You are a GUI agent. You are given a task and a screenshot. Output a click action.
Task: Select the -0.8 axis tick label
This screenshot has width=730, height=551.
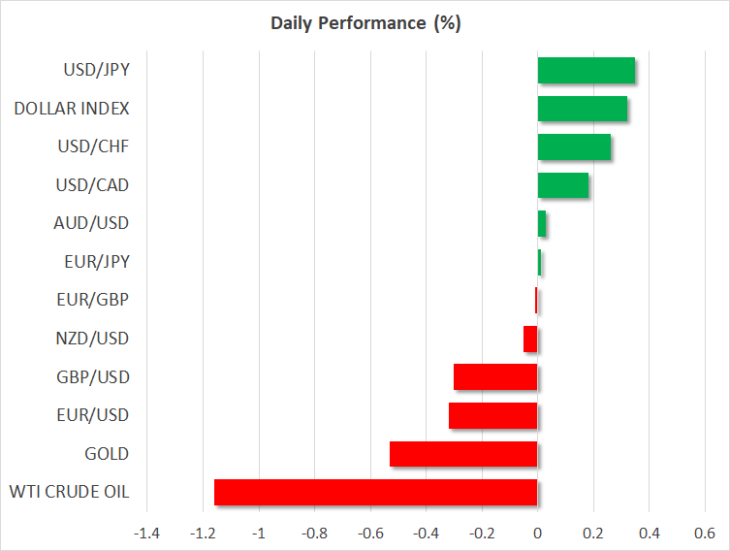click(x=314, y=533)
